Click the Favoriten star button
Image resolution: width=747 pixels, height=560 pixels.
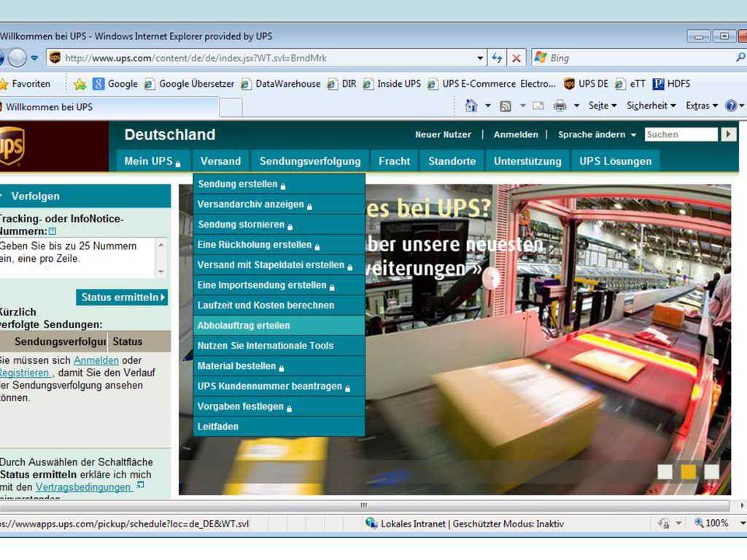[x=26, y=84]
